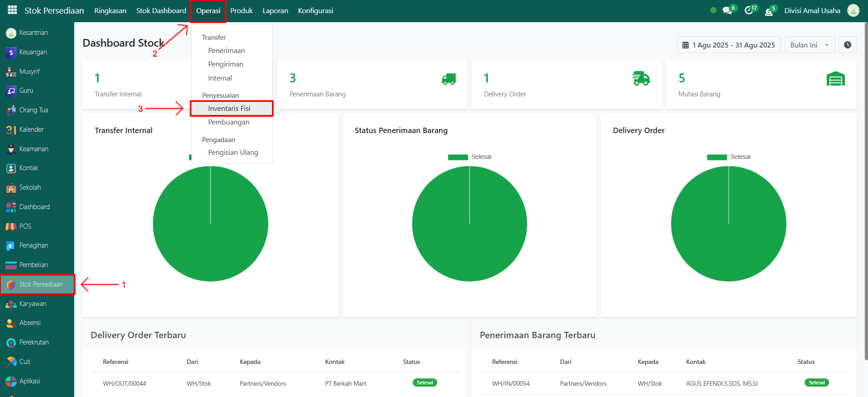Open the apps grid menu icon
This screenshot has width=868, height=397.
[12, 10]
